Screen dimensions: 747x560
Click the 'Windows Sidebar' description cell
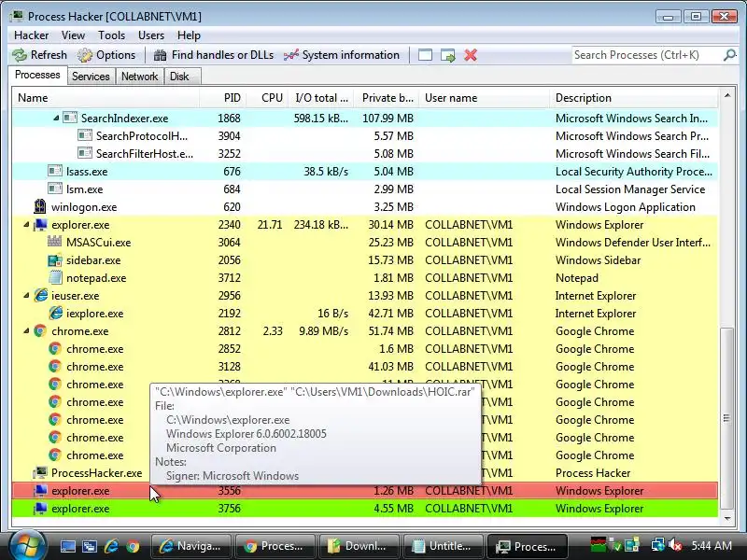(x=598, y=260)
